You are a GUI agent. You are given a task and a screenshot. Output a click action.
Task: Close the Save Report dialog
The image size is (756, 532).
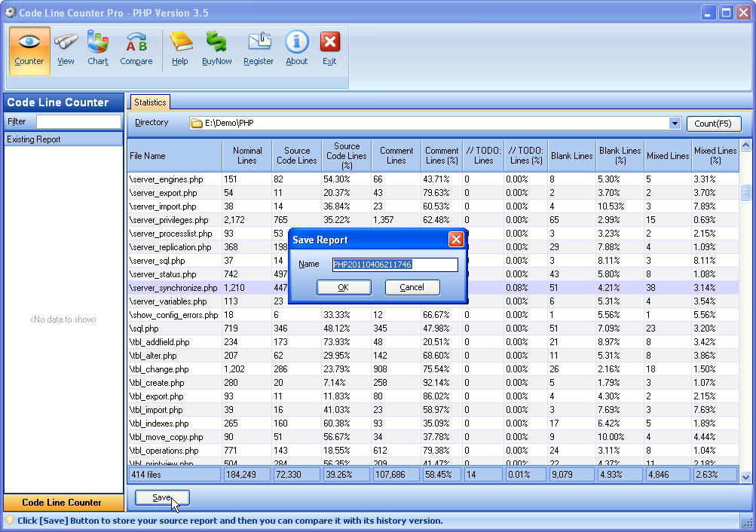[455, 240]
